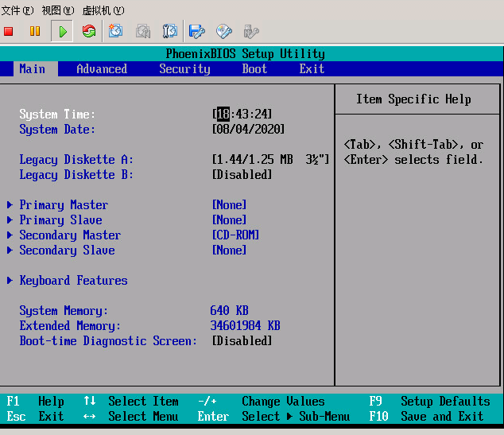Click the F1 Help hint
The height and width of the screenshot is (435, 504).
click(35, 402)
